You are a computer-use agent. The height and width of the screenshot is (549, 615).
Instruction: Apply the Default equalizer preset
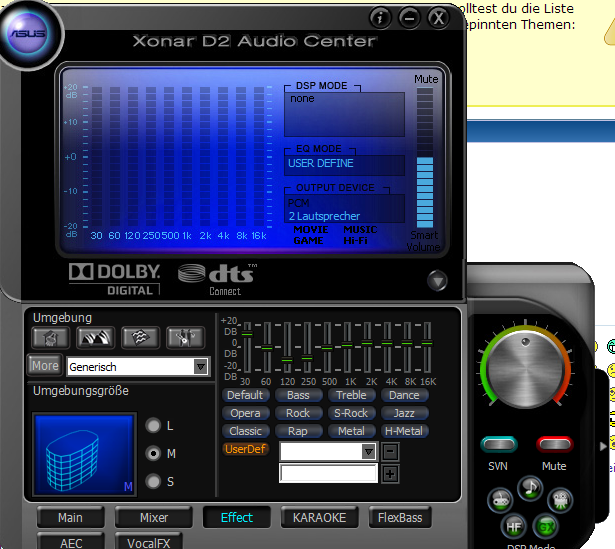click(x=246, y=395)
